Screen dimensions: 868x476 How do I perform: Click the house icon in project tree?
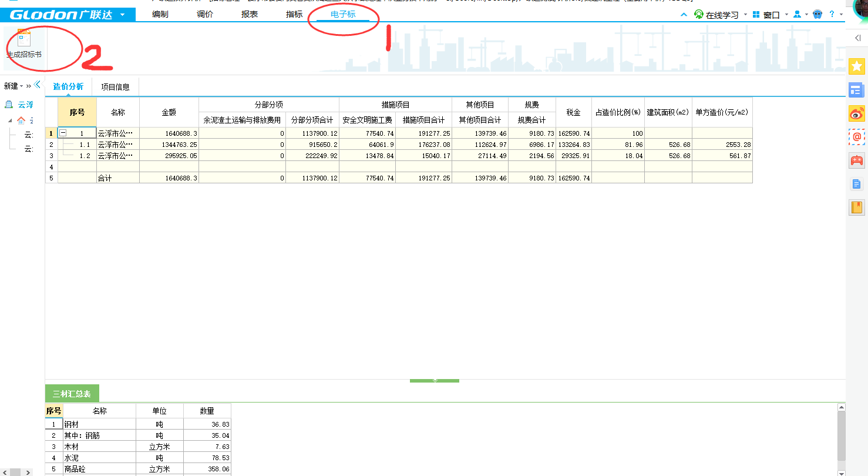22,120
